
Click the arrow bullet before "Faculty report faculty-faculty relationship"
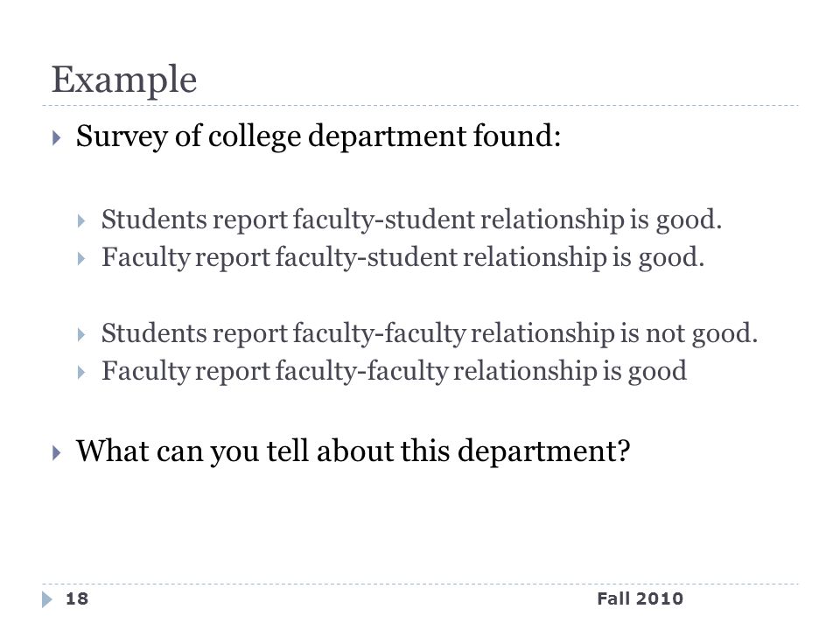(x=81, y=373)
